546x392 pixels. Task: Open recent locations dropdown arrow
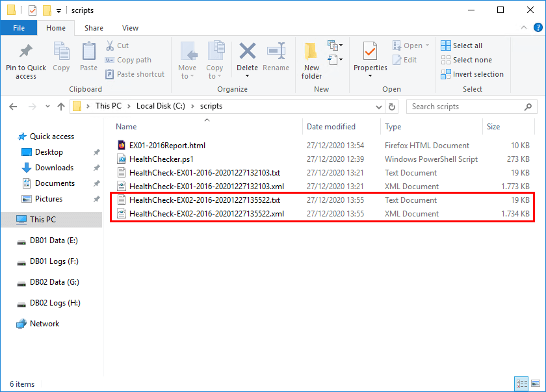[47, 107]
